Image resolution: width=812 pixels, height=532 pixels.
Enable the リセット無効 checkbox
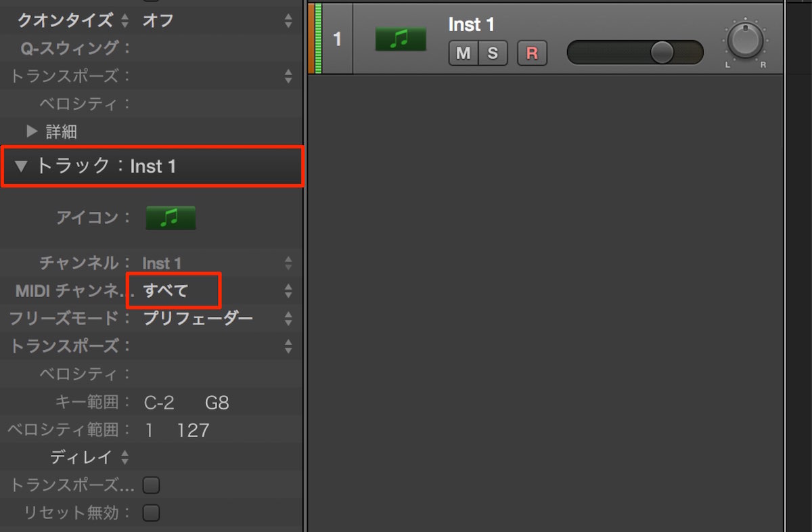(151, 512)
